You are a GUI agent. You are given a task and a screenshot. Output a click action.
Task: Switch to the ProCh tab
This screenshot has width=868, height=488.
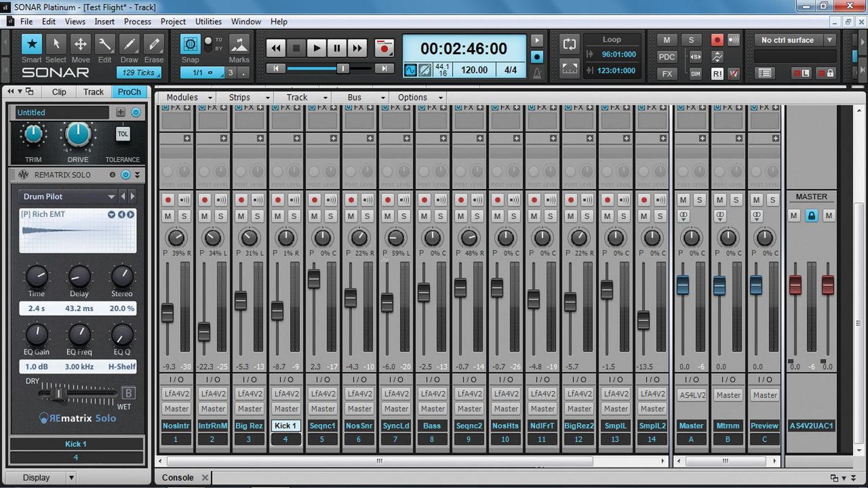pos(129,92)
